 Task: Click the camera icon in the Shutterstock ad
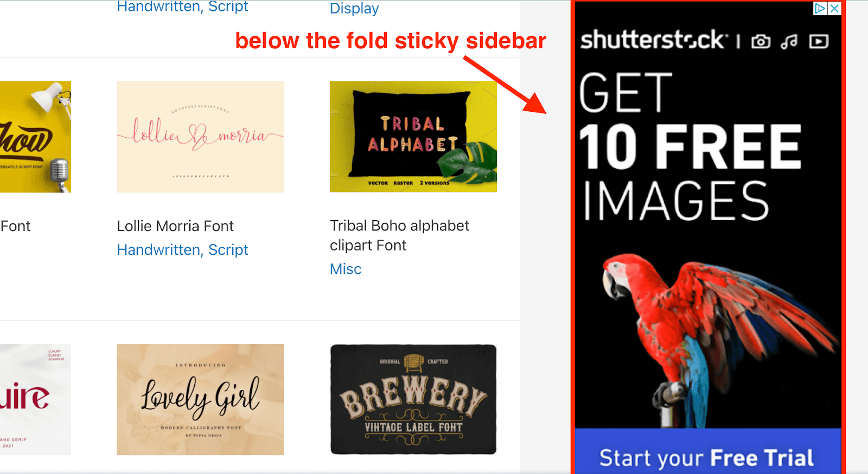point(761,40)
